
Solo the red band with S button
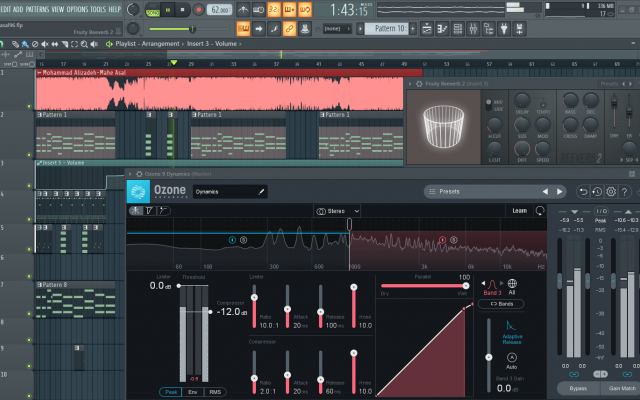coord(453,240)
